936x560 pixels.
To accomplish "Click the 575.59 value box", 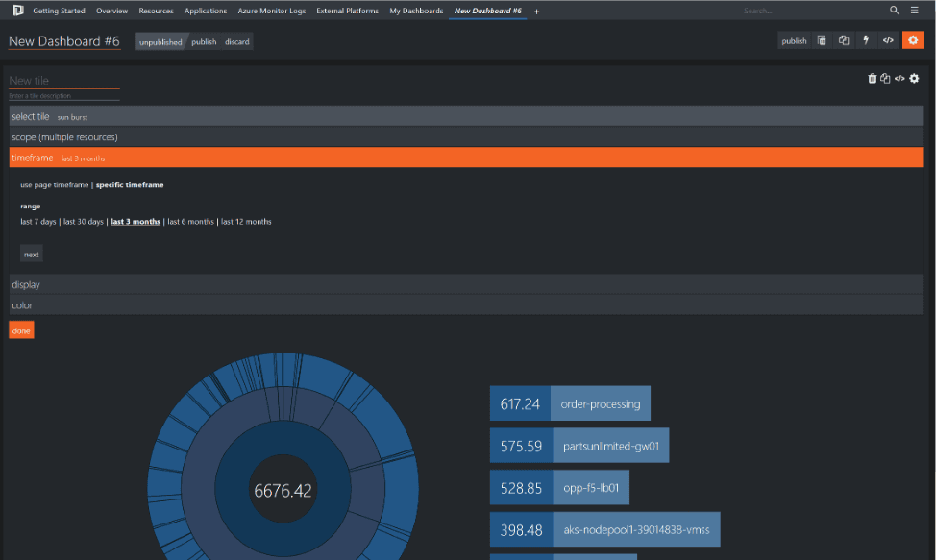I will (521, 446).
